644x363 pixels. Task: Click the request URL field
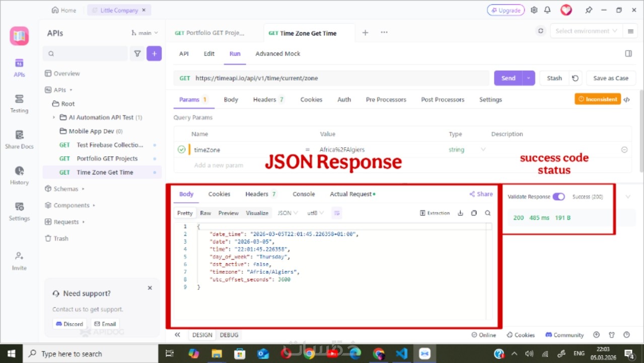331,78
